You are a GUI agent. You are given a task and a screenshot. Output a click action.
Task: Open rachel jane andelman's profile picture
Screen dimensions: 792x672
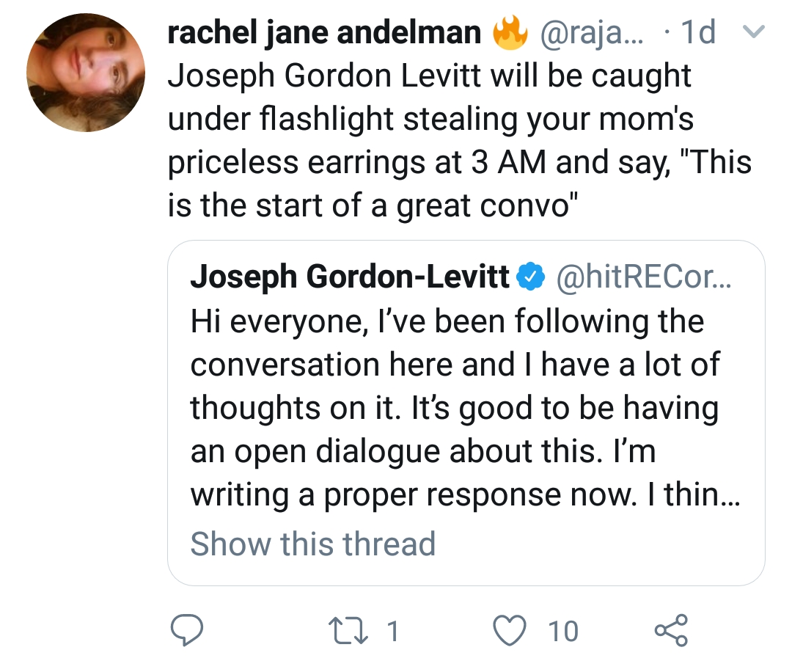(x=86, y=73)
